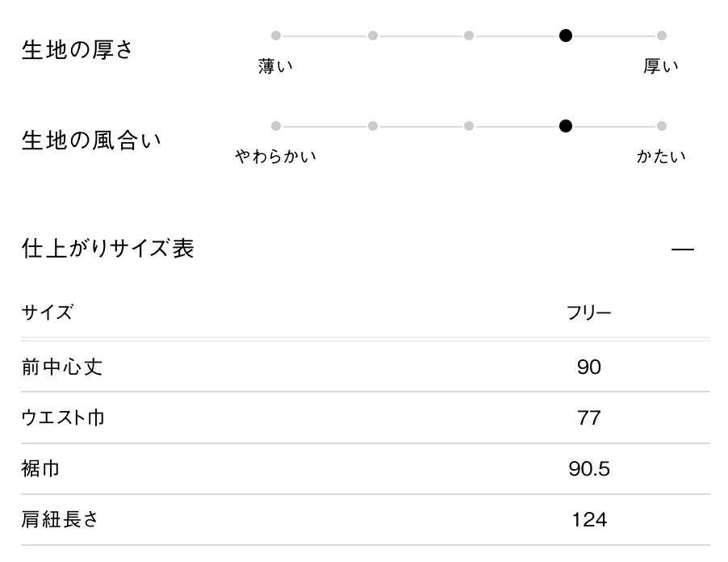728x562 pixels.
Task: Select the thickest dot on 生地の厚さ scale
Action: (662, 36)
